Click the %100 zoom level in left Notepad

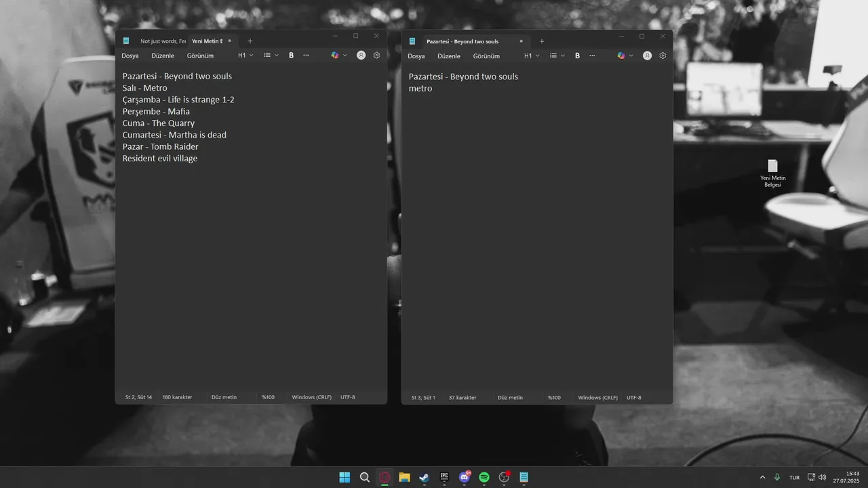[268, 397]
